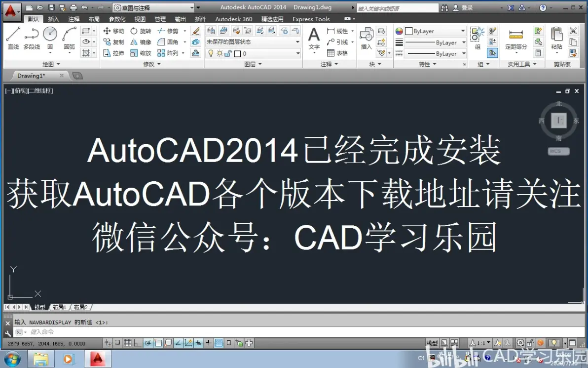Select the 多段线 (Polyline) tool
This screenshot has width=588, height=368.
[x=32, y=39]
